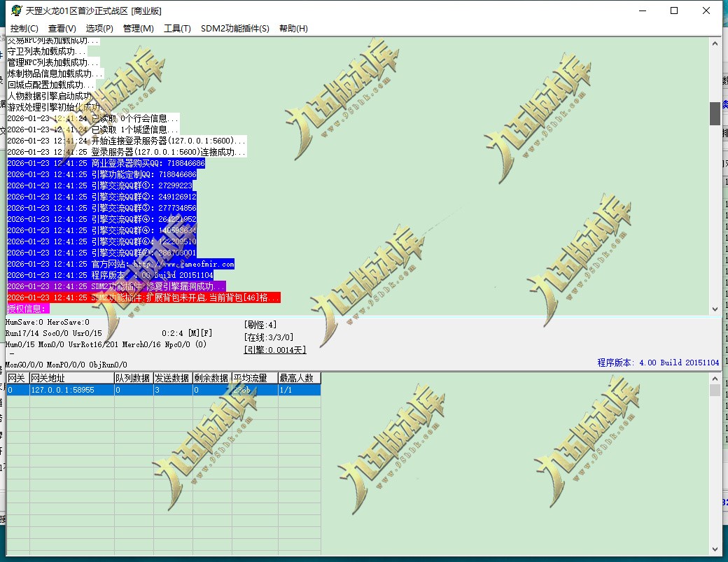Click the application icon in title bar
Image resolution: width=728 pixels, height=562 pixels.
(x=16, y=10)
